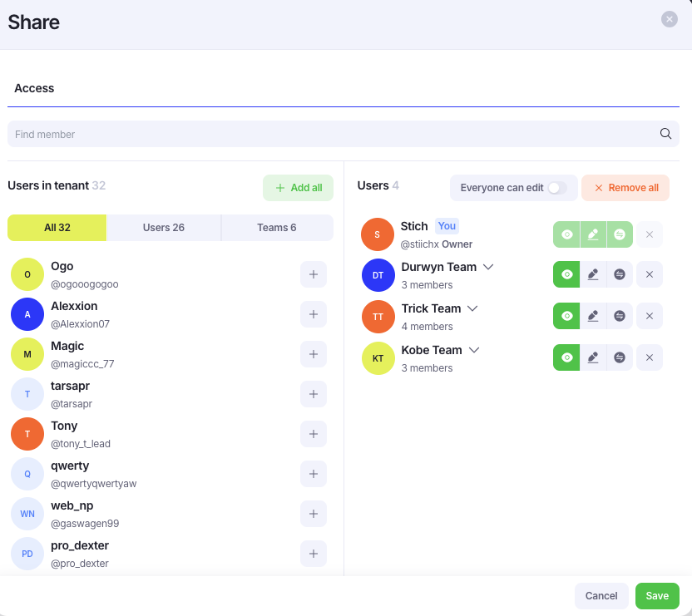Toggle view permission for Durwyn Team

pyautogui.click(x=566, y=274)
